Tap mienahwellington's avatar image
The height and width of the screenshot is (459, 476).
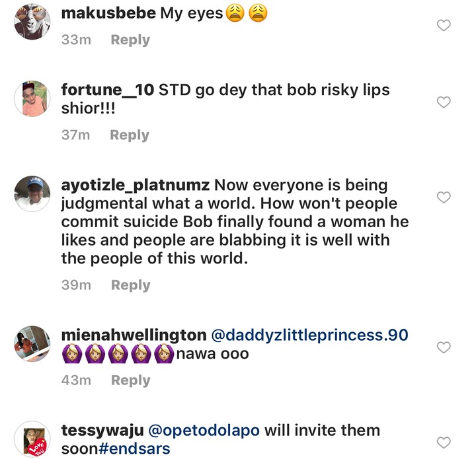[32, 344]
